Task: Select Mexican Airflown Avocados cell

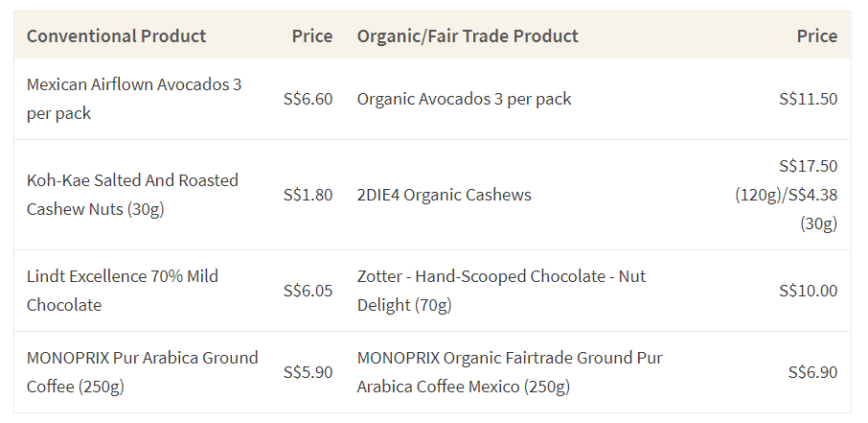Action: click(134, 99)
